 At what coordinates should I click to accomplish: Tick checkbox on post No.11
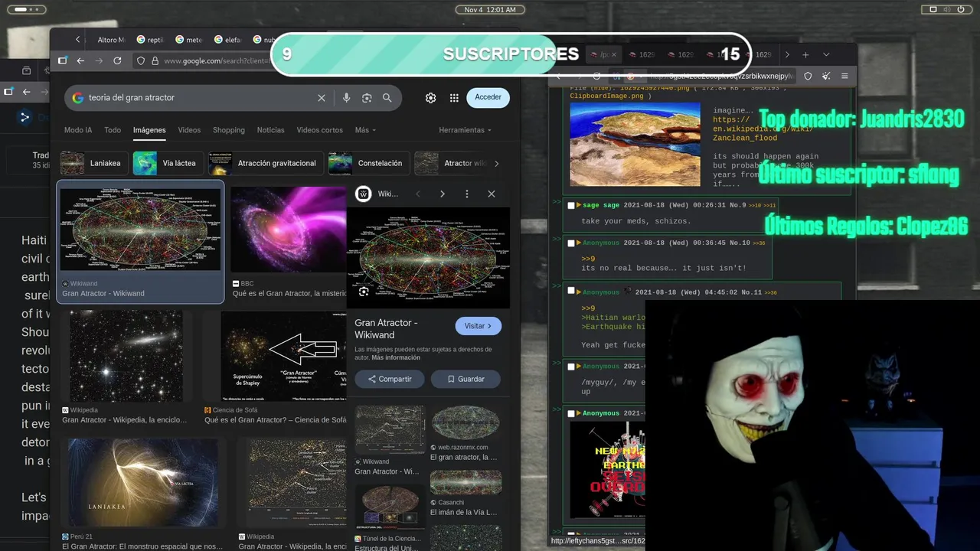[571, 292]
